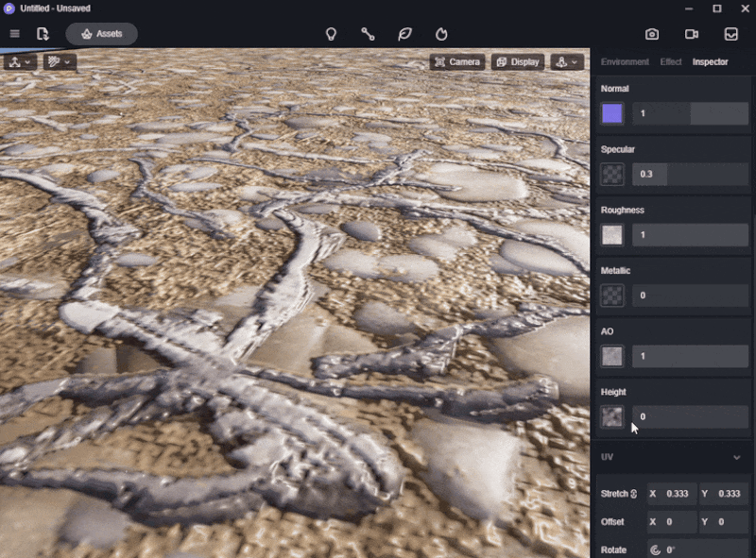This screenshot has height=558, width=756.
Task: Click the Roughness texture thumbnail
Action: [612, 235]
